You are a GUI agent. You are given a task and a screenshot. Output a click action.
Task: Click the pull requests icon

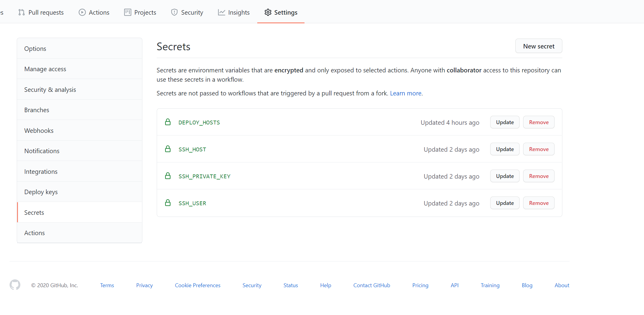[22, 12]
